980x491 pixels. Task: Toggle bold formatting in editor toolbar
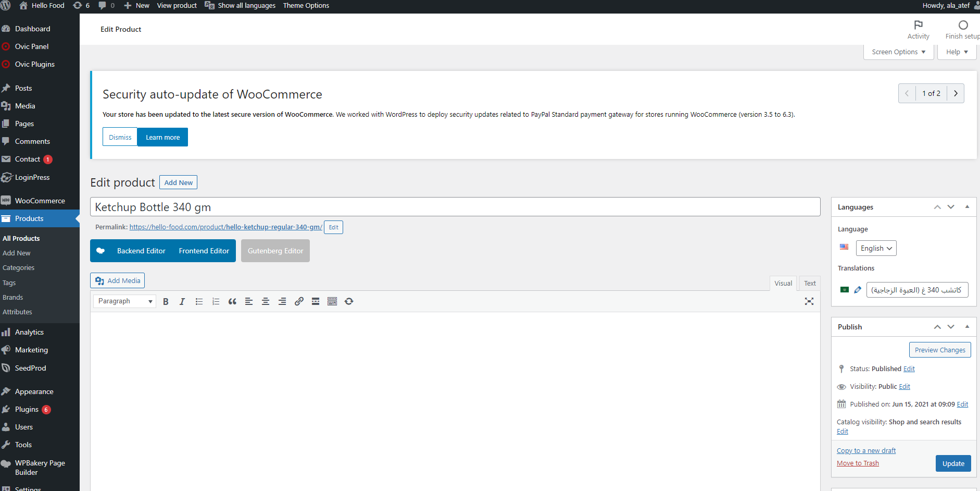(166, 301)
